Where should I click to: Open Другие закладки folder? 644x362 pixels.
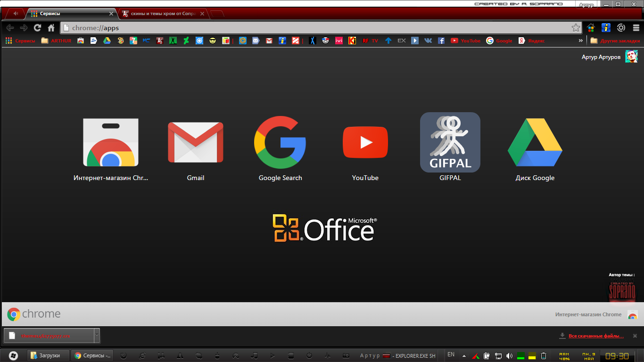pos(615,41)
